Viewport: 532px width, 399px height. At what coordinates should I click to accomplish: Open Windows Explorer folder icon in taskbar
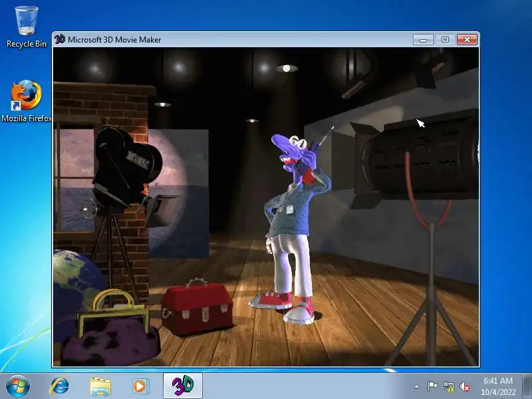[x=100, y=386]
